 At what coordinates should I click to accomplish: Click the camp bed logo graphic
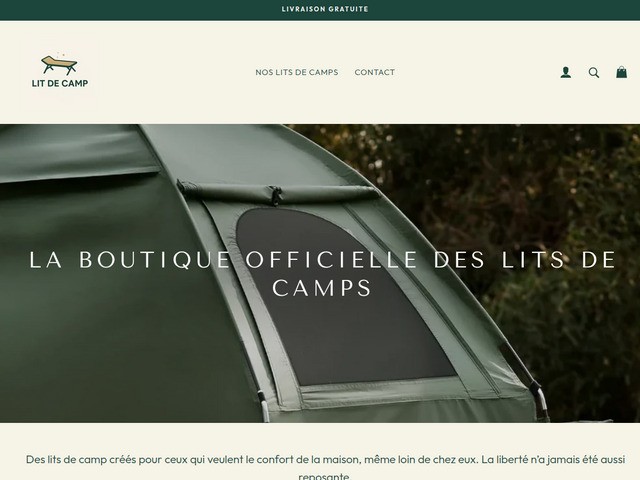pos(59,64)
